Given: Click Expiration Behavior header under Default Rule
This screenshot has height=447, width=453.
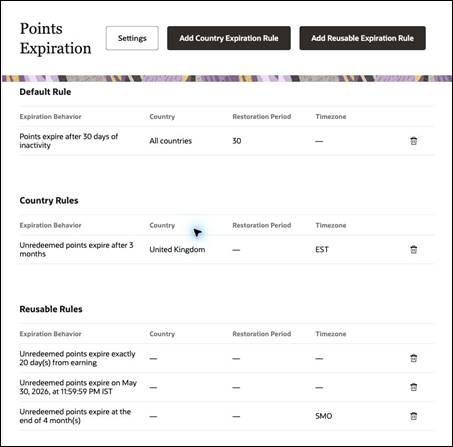Looking at the screenshot, I should (50, 117).
